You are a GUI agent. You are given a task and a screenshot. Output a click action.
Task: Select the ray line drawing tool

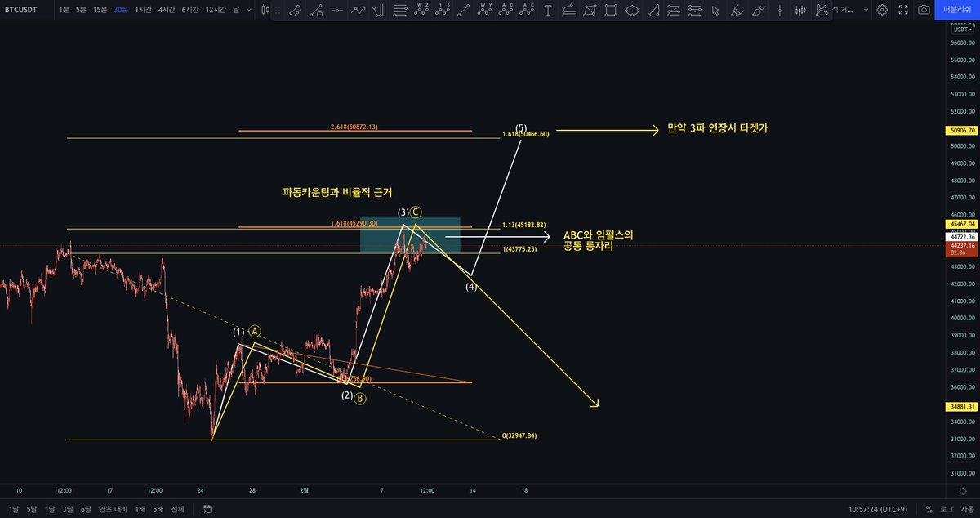(317, 11)
